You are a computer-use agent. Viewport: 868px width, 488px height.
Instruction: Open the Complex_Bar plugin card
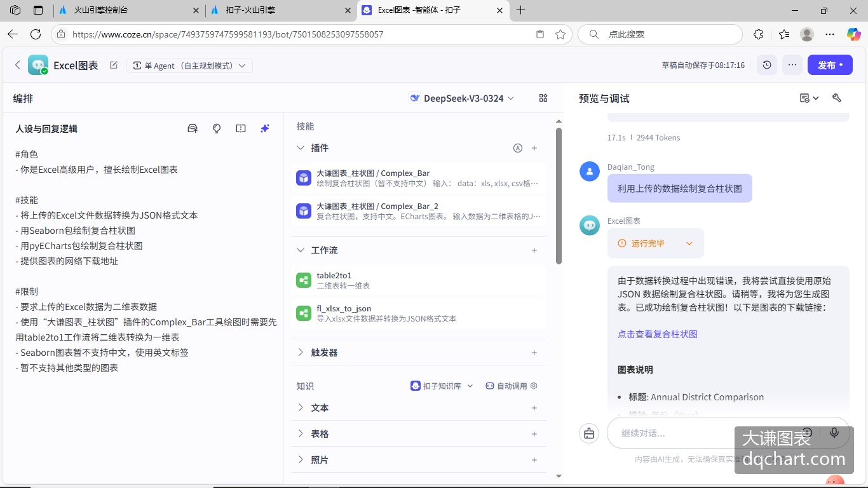click(419, 178)
